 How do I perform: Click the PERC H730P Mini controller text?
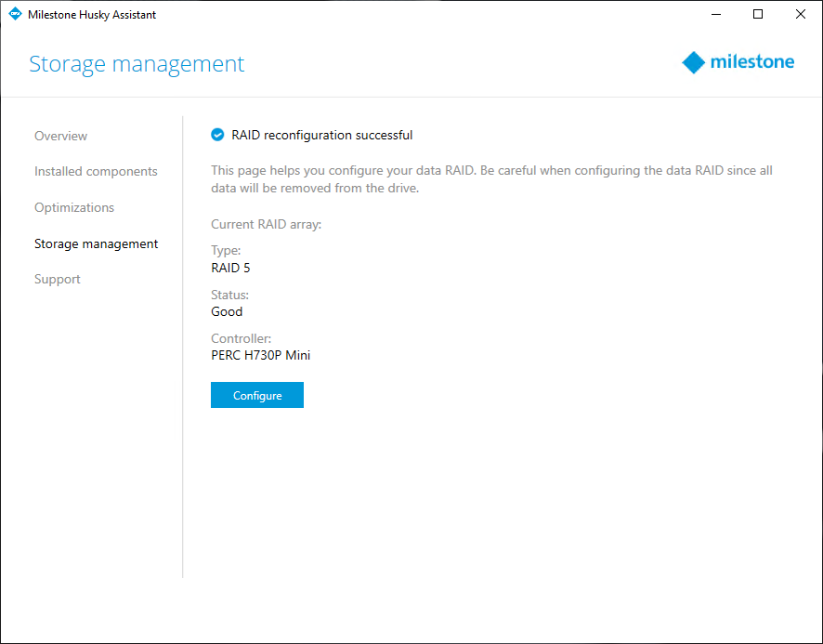click(x=260, y=356)
